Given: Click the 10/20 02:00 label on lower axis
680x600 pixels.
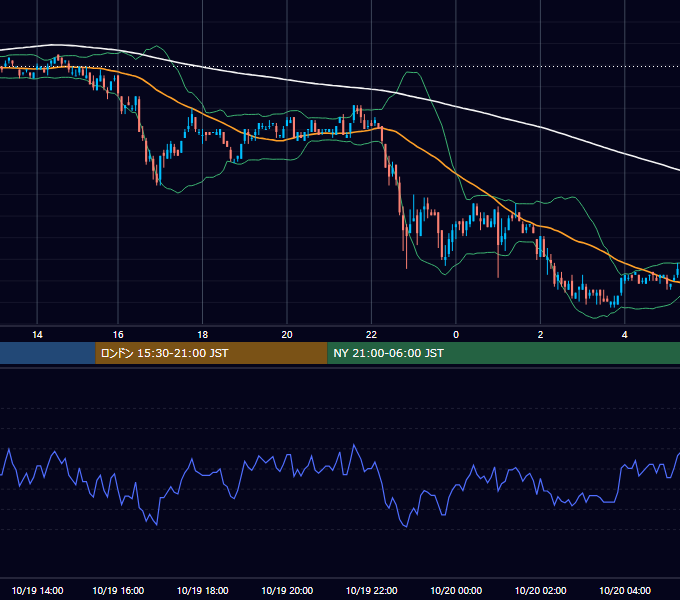Looking at the screenshot, I should tap(540, 590).
